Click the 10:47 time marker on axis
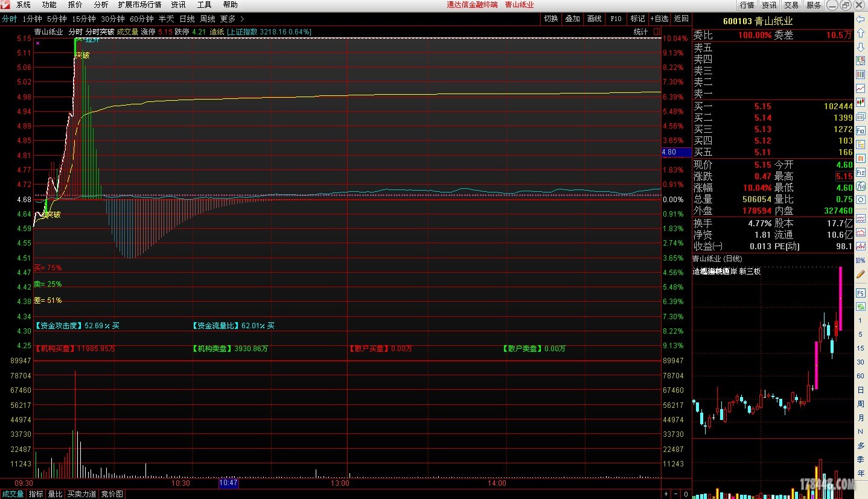The image size is (868, 499). click(228, 483)
